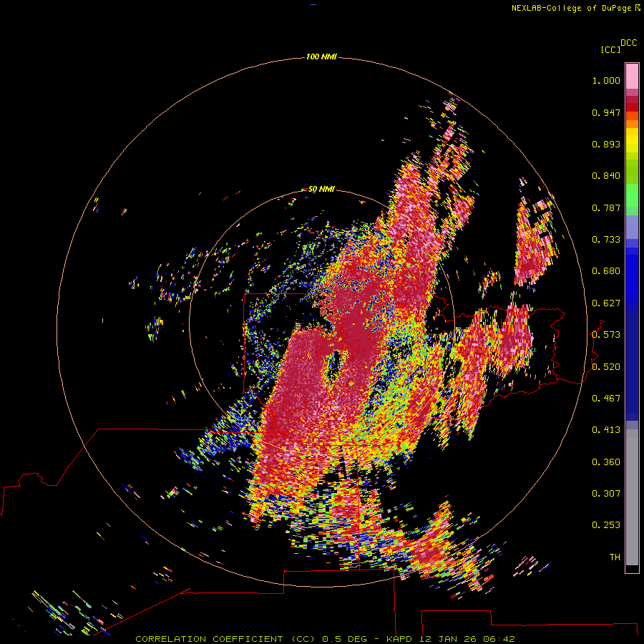Click the NEXLAB-College of DuPage label

[571, 8]
